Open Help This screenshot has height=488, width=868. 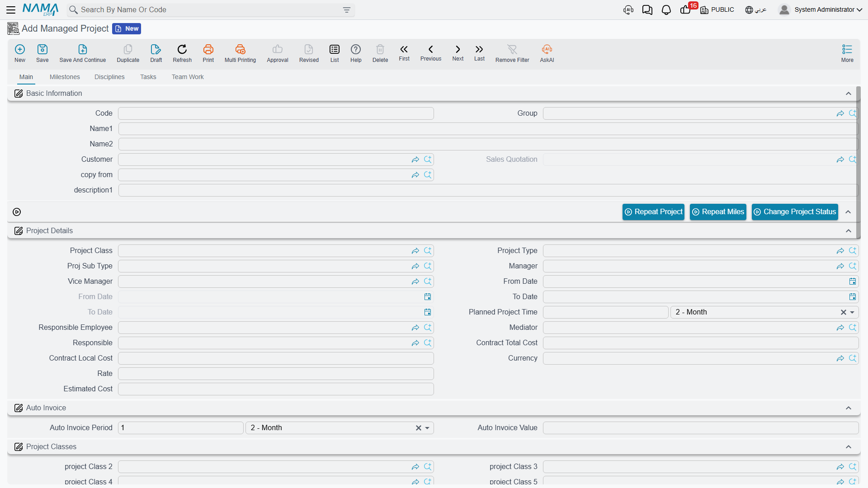click(x=356, y=53)
